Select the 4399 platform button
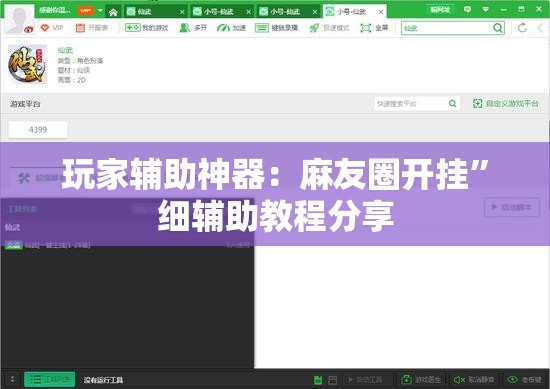This screenshot has width=550, height=389. point(38,129)
